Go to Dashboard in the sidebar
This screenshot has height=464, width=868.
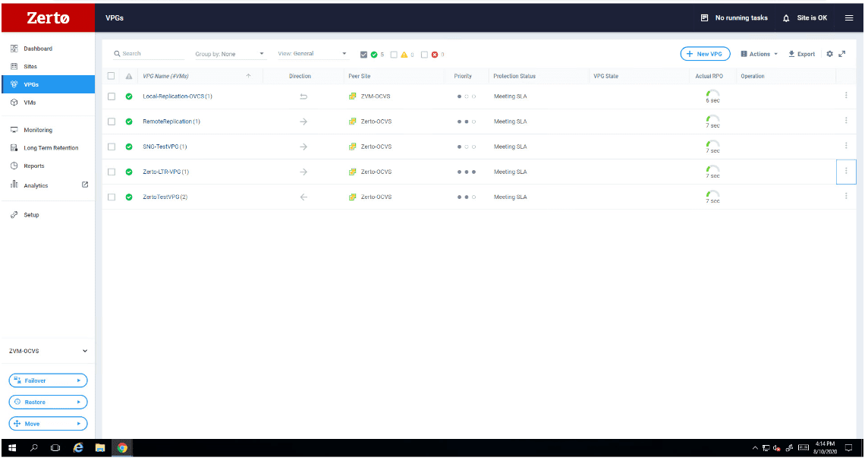[37, 49]
